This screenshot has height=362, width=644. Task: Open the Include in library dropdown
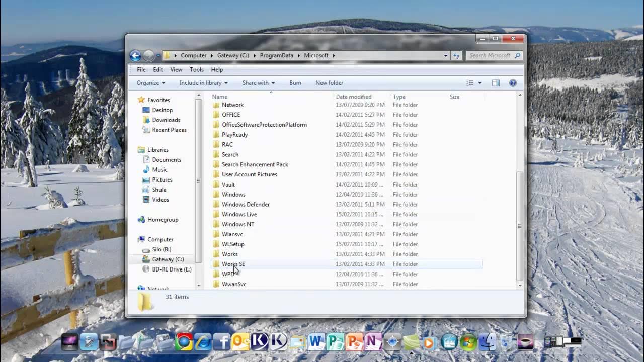point(204,83)
